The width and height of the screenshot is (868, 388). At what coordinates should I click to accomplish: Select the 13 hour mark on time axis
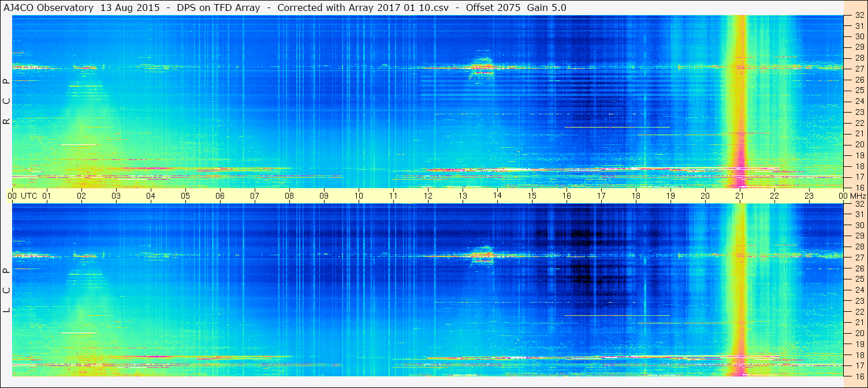pyautogui.click(x=463, y=196)
